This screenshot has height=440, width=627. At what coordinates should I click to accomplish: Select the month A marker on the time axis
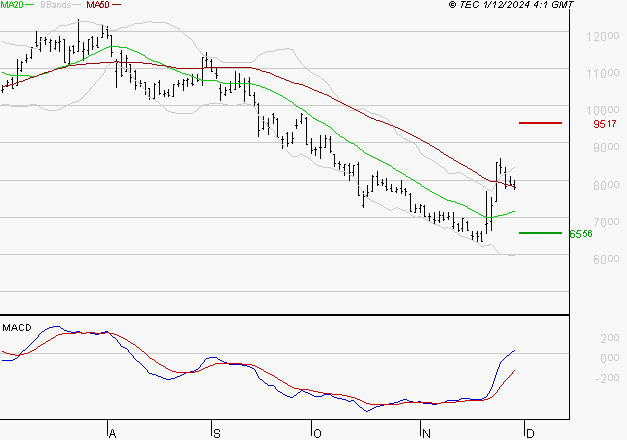pos(112,433)
